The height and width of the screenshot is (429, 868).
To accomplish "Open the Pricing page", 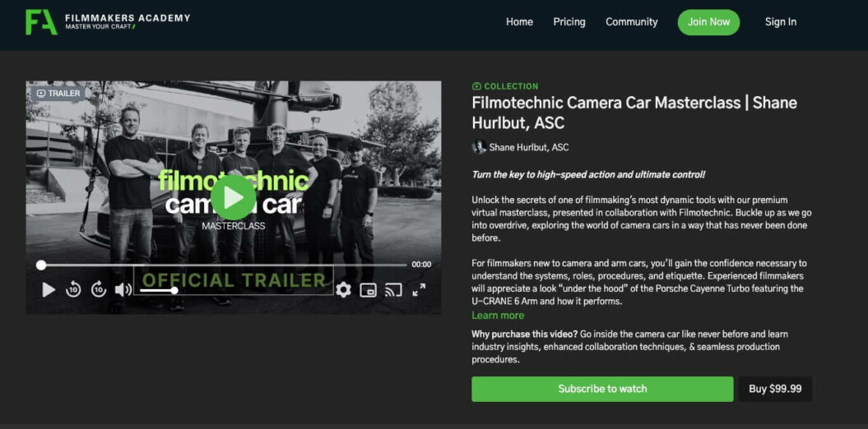I will 569,22.
